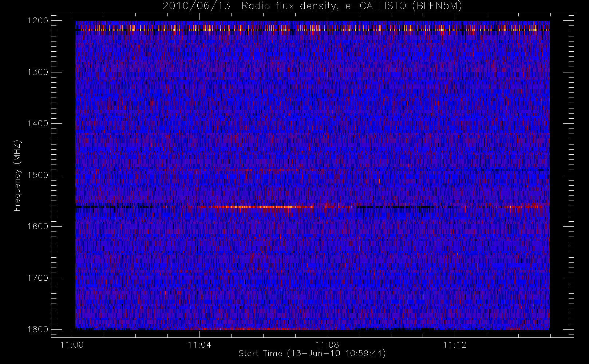Click the bright orange emission streak near 1560 MHz
This screenshot has height=364, width=589.
coord(255,207)
